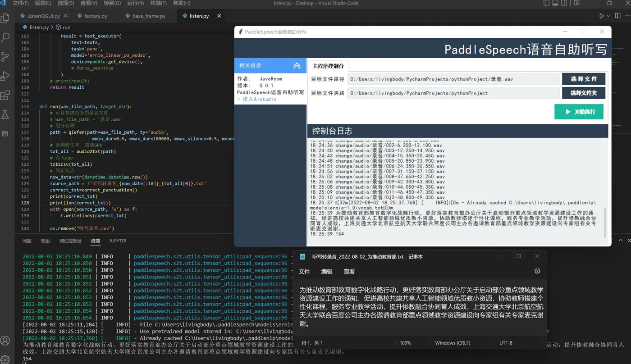This screenshot has height=364, width=631.
Task: Click 100% zoom in Notepad status bar
Action: 405,343
